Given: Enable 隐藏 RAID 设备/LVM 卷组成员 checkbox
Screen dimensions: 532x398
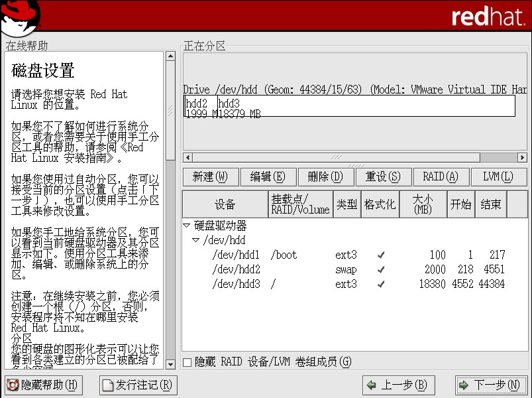Looking at the screenshot, I should tap(187, 362).
